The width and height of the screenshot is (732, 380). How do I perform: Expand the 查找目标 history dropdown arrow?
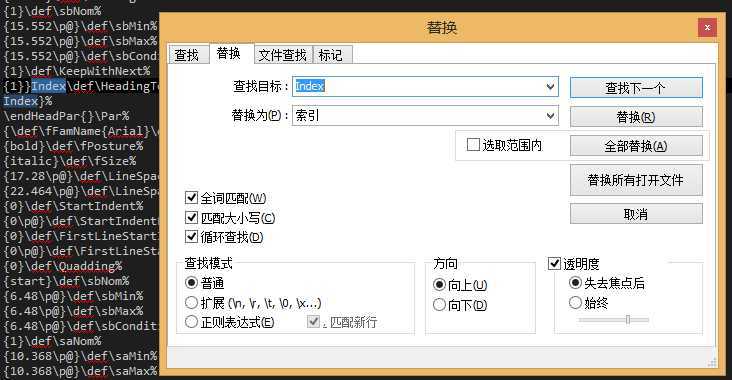(x=550, y=87)
